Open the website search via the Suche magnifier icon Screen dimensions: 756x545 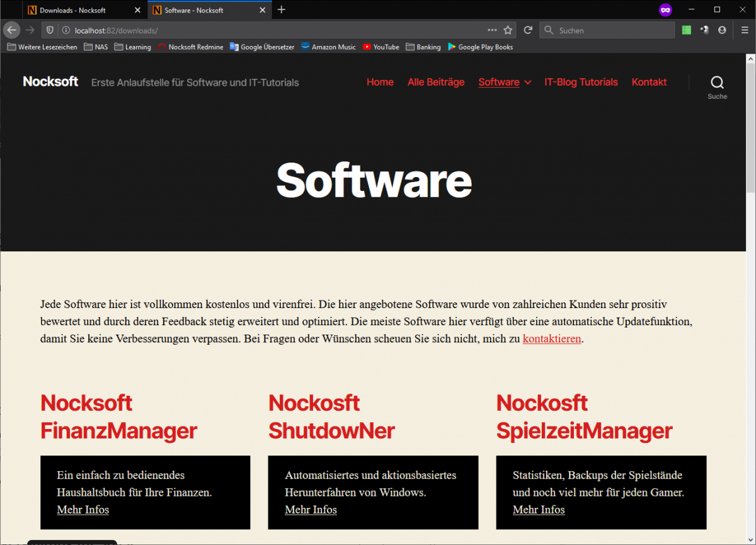(x=717, y=82)
